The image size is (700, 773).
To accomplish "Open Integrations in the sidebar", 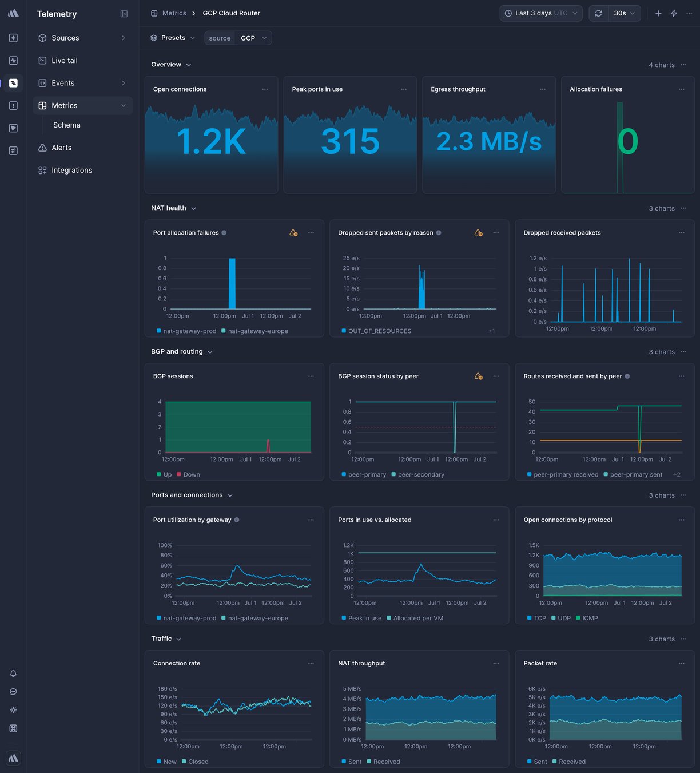I will 82,170.
